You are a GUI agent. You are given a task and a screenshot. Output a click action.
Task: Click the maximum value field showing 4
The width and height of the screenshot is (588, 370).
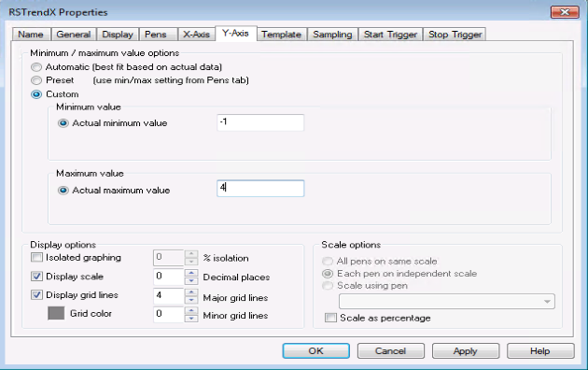click(260, 189)
